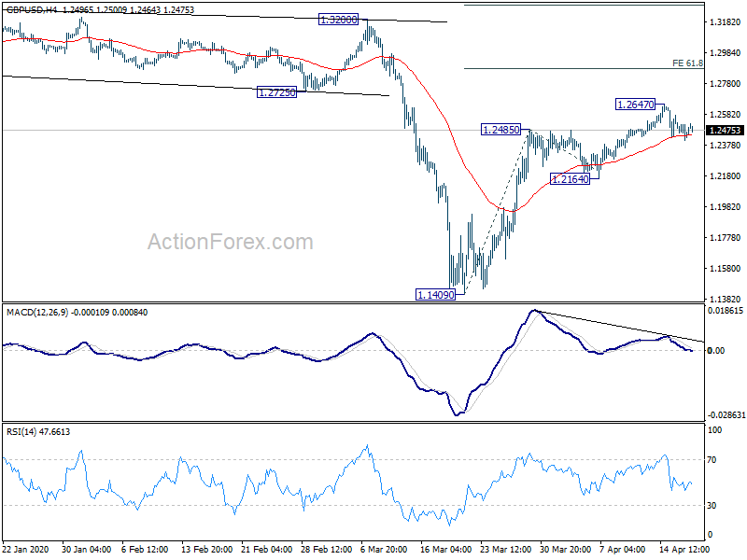Click the 6 Feb 12:00 date label

point(145,549)
